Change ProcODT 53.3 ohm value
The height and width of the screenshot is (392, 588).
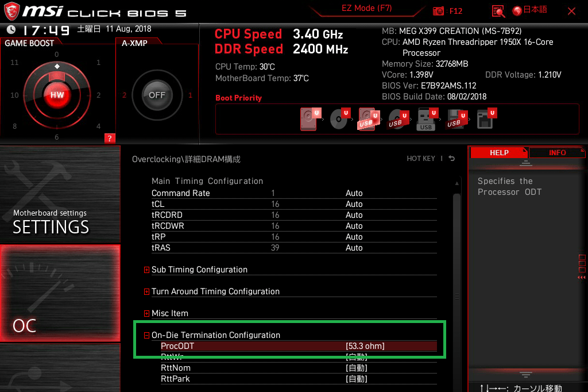tap(365, 346)
